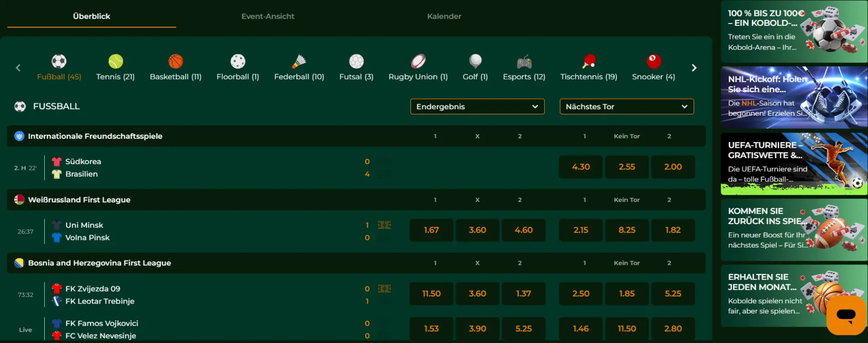Screen dimensions: 868x343
Task: Advance sports carousel with right arrow
Action: click(694, 68)
